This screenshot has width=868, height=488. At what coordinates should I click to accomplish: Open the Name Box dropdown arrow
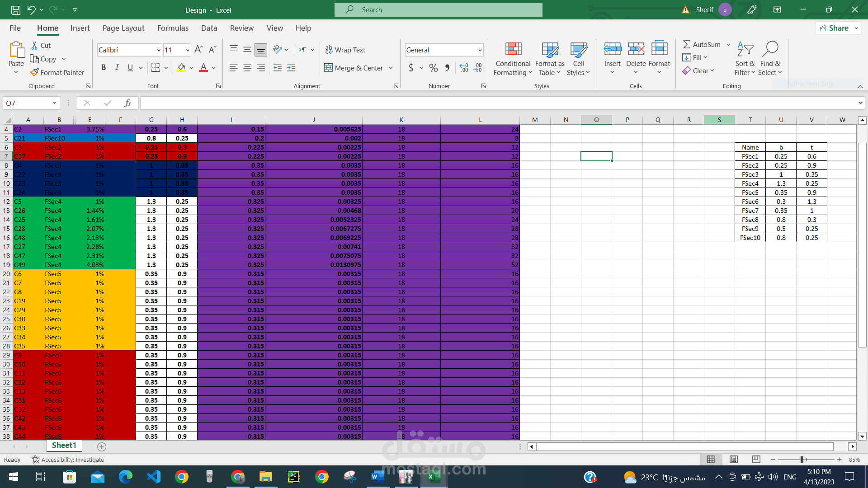click(54, 103)
